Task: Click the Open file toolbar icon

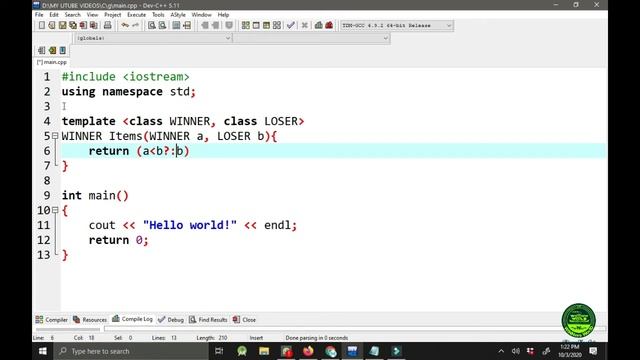Action: click(x=52, y=25)
